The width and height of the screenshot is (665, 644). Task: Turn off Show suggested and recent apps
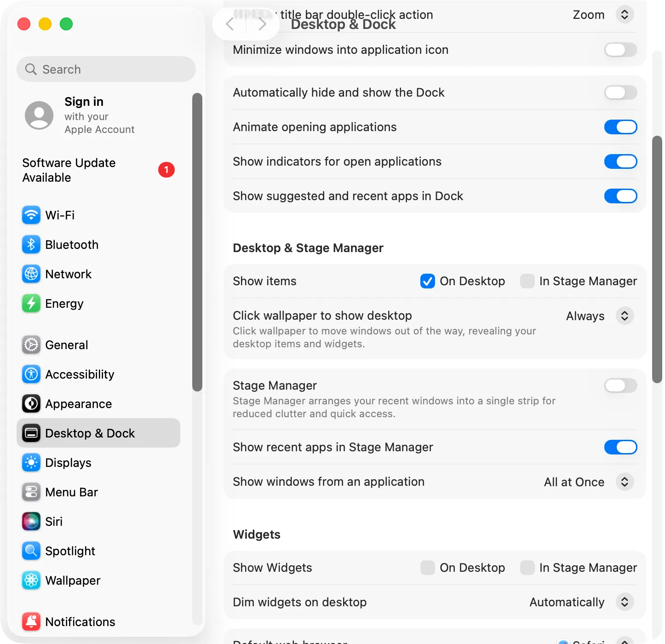pyautogui.click(x=620, y=196)
